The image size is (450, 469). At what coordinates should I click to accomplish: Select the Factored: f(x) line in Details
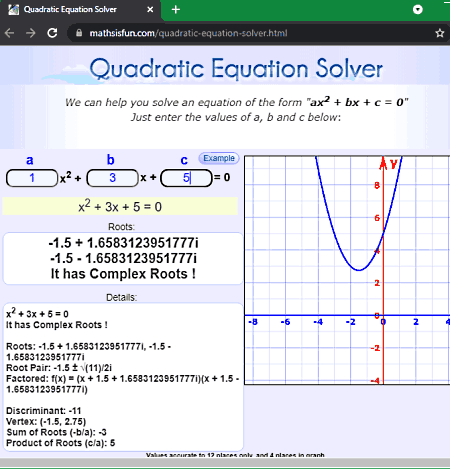point(123,384)
